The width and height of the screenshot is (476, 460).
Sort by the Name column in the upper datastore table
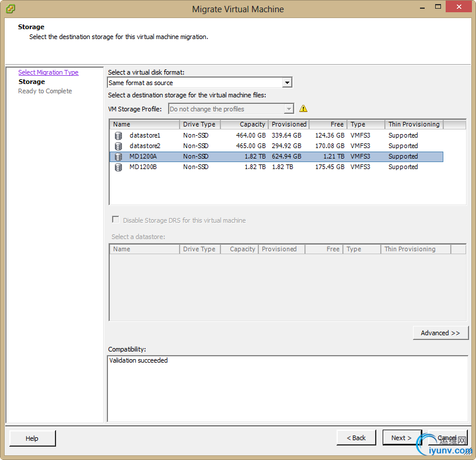coord(145,124)
